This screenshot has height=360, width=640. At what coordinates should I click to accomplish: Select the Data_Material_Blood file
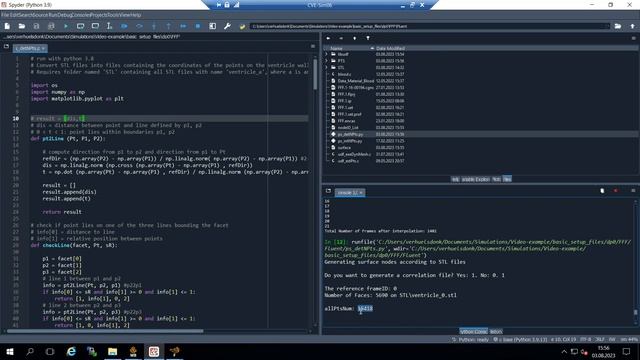click(x=356, y=81)
